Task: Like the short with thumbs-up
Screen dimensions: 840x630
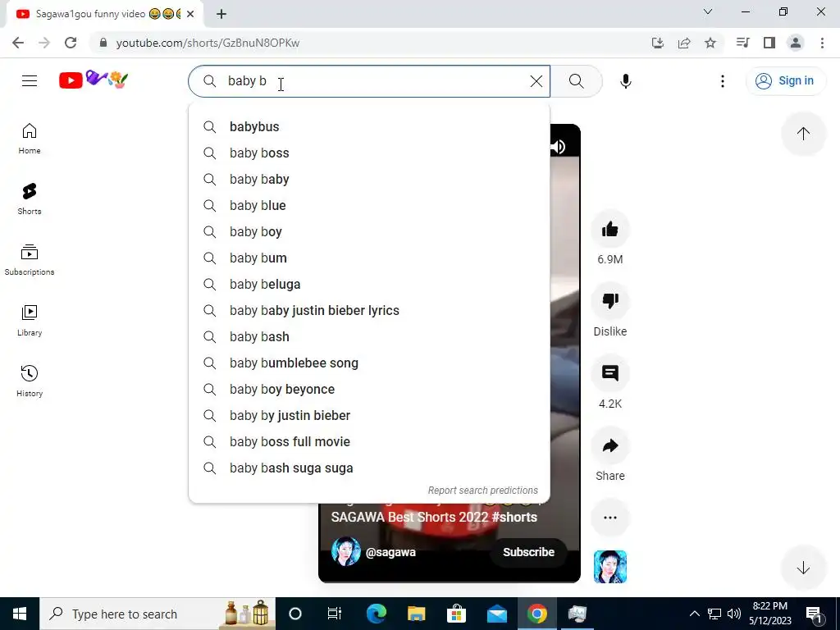Action: [609, 230]
